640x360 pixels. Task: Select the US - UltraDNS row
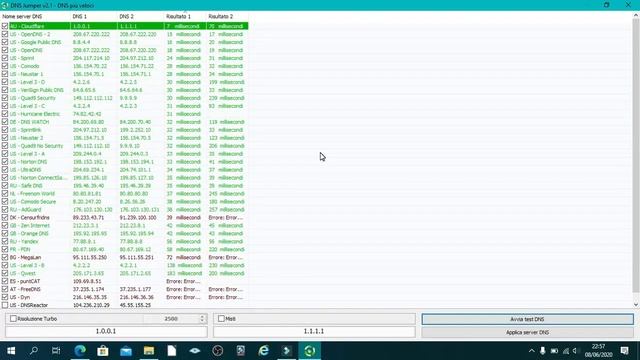pos(124,169)
